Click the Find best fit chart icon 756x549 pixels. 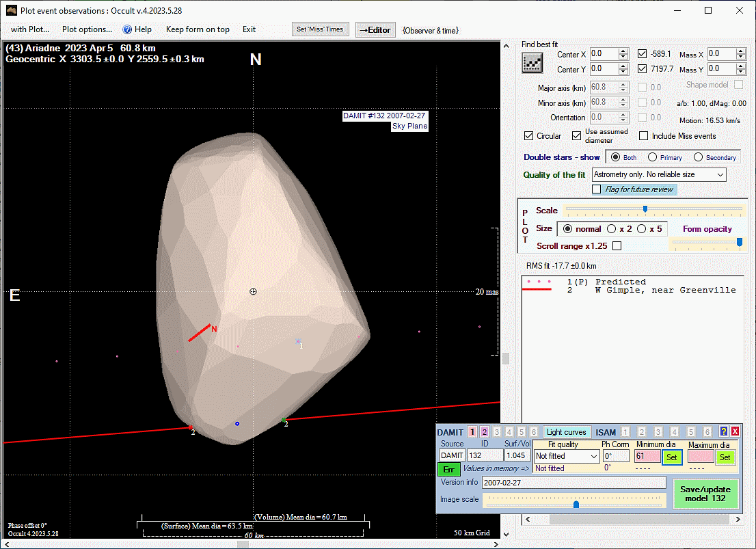coord(532,63)
